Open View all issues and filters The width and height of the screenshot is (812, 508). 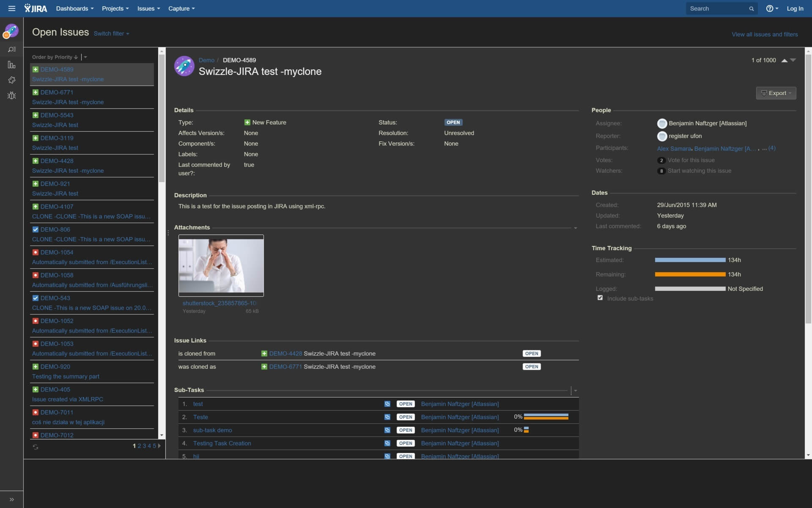[765, 34]
